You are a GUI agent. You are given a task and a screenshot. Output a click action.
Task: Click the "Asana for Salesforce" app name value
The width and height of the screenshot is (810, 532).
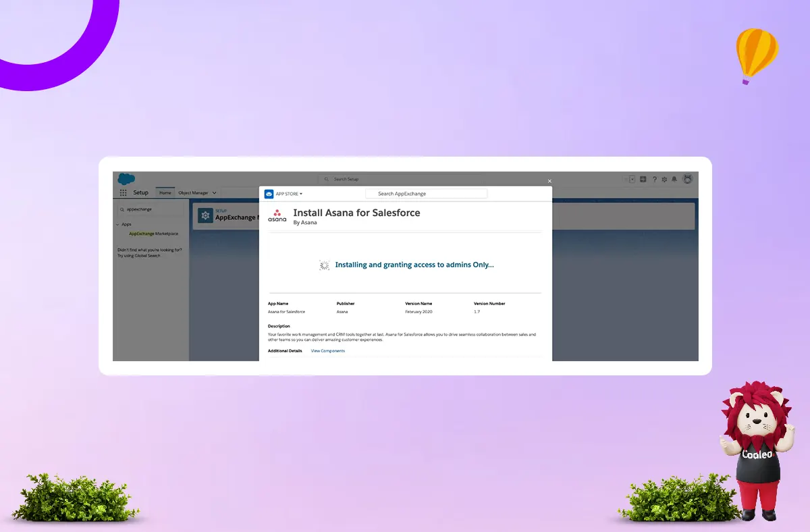(286, 312)
